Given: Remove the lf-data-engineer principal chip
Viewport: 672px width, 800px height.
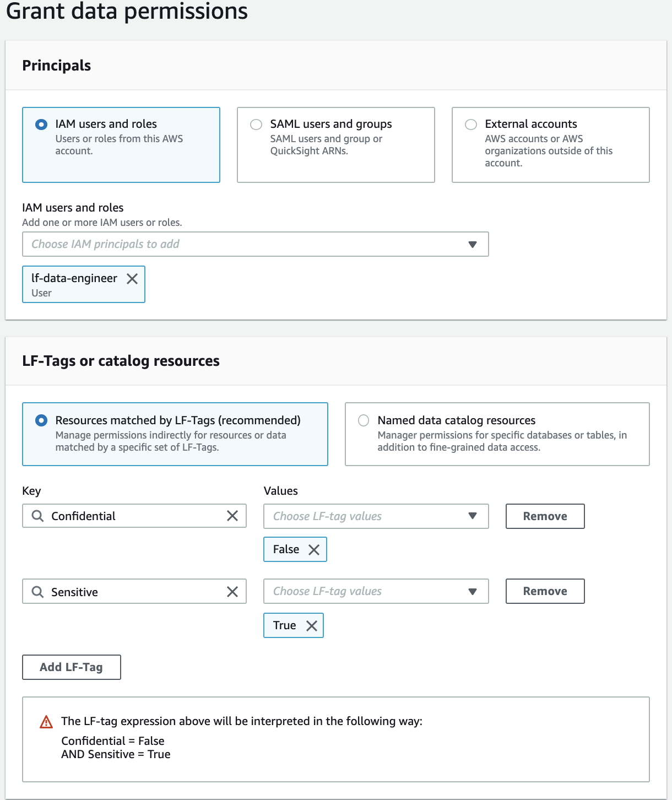Looking at the screenshot, I should pos(132,279).
